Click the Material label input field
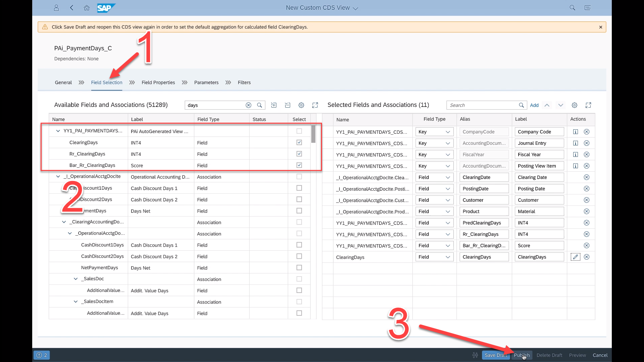The width and height of the screenshot is (644, 362). 539,212
